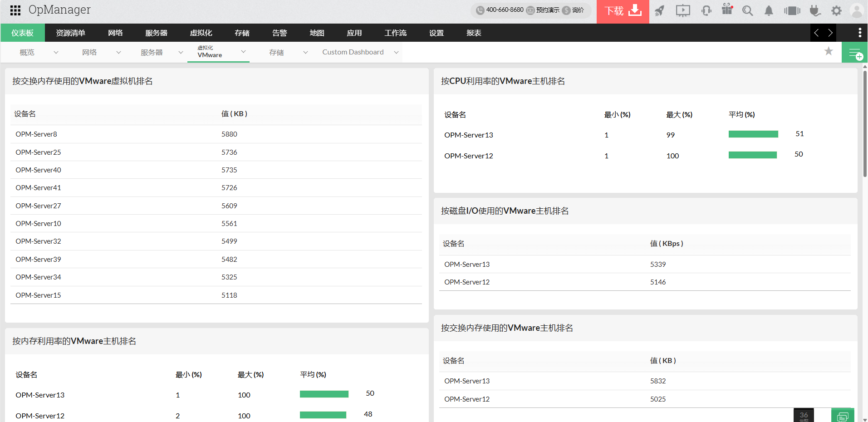Screen dimensions: 868x422
Task: Open the OPM-Server40 device link
Action: [38, 170]
